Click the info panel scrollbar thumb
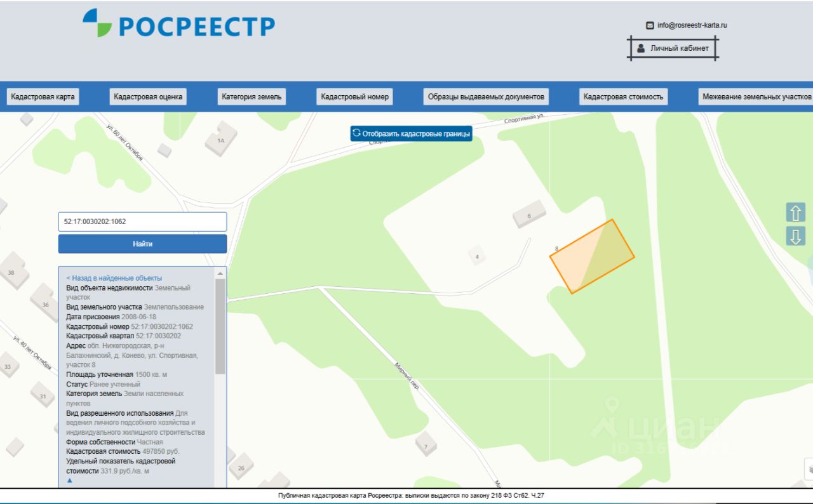The image size is (813, 504). tap(220, 326)
